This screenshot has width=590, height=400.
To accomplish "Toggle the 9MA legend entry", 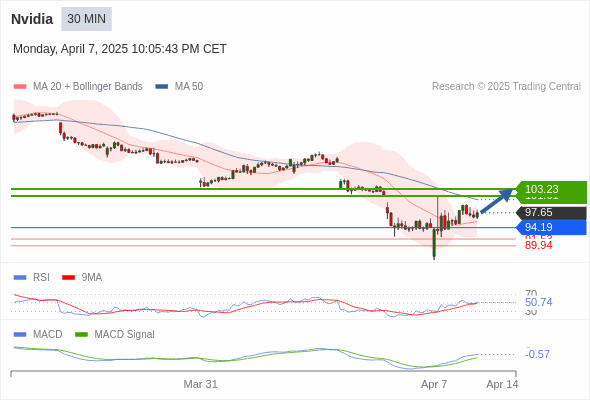I will coord(82,277).
